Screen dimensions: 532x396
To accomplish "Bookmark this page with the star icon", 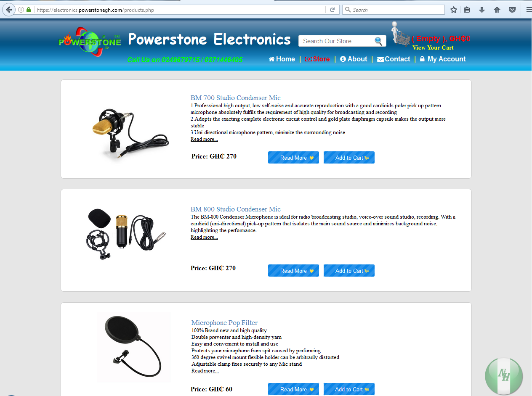I will (x=453, y=10).
